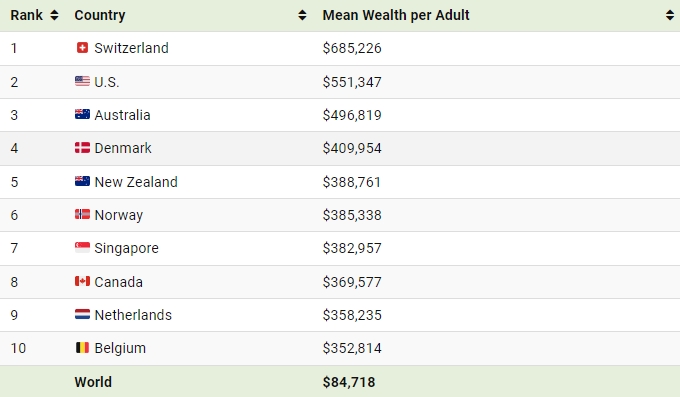Sort table using Country column arrows
Image resolution: width=680 pixels, height=397 pixels.
click(302, 15)
